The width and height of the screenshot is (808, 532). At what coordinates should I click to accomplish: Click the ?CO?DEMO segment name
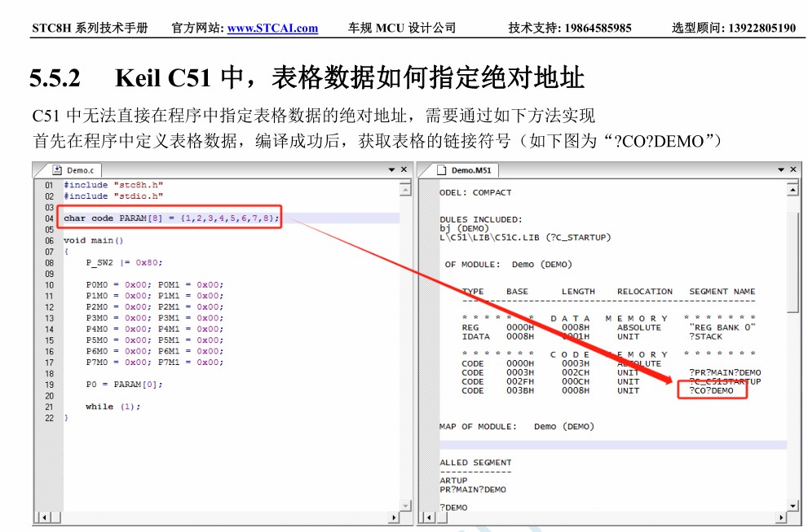coord(712,390)
